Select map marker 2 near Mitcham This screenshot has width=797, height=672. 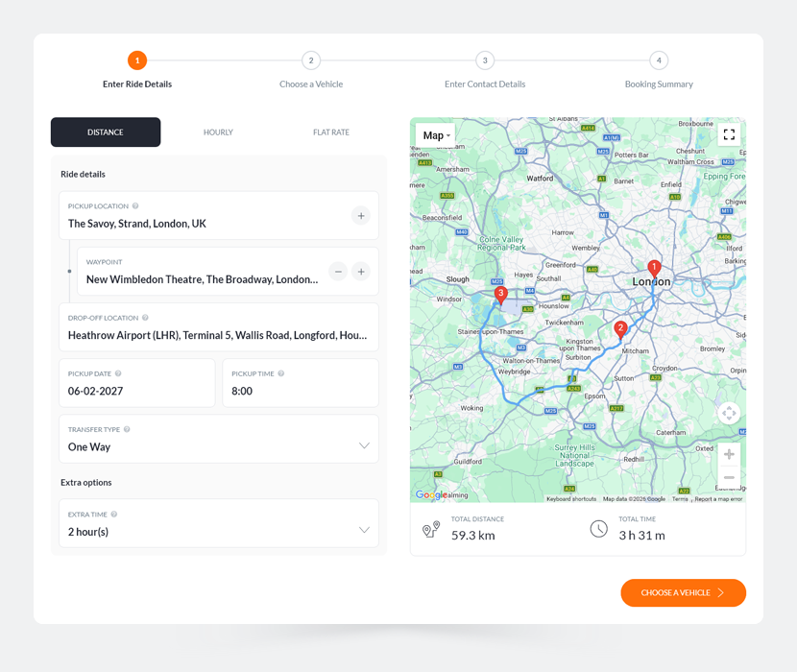pos(620,329)
